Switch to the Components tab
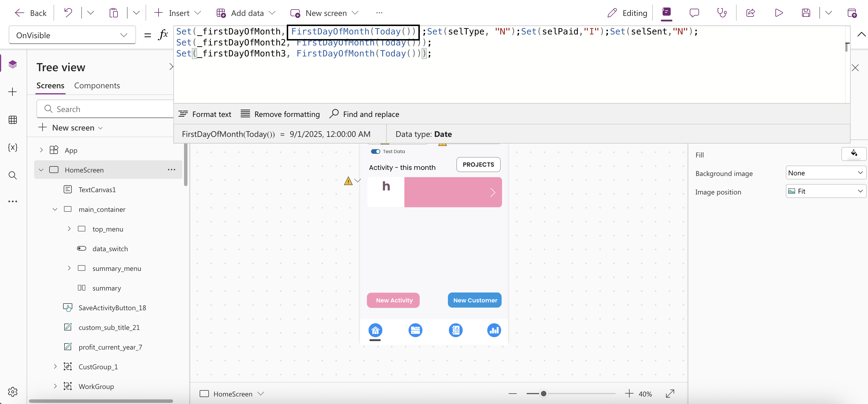 (x=97, y=86)
